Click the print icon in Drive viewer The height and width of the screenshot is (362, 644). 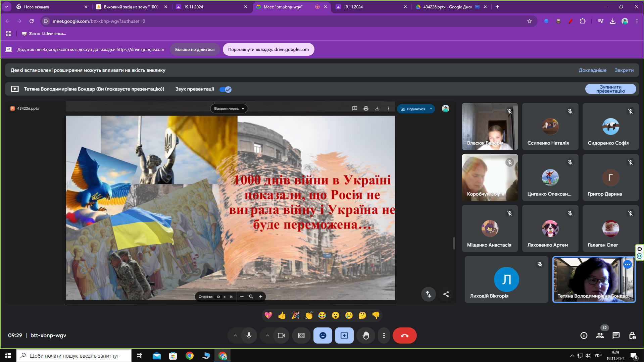tap(366, 108)
